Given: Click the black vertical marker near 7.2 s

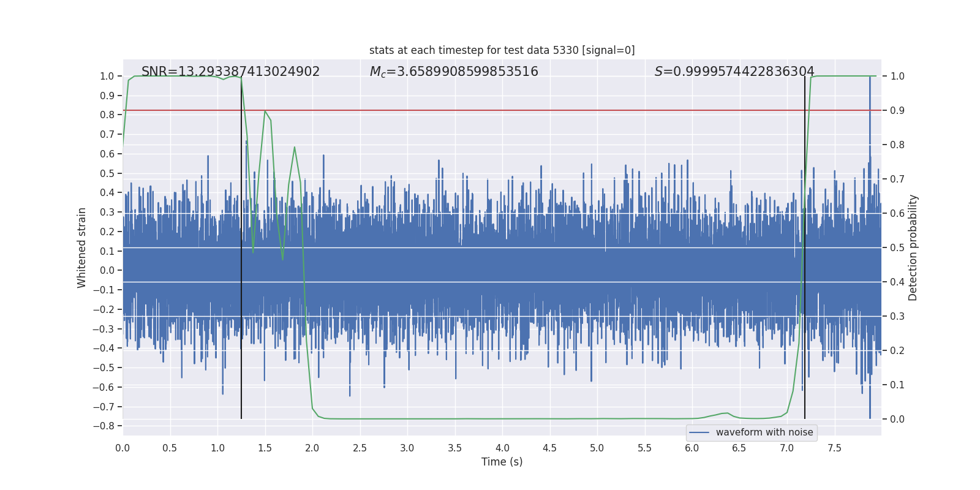Looking at the screenshot, I should pyautogui.click(x=805, y=247).
